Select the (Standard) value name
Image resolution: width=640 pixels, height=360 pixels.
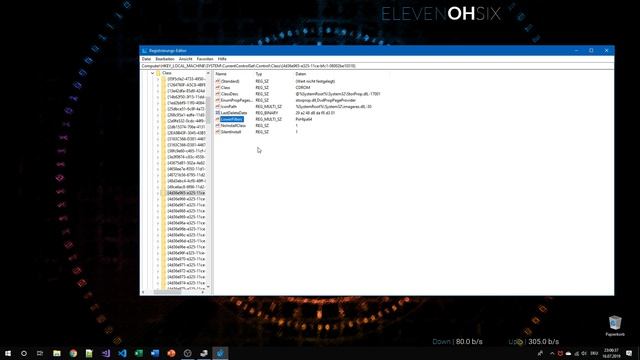coord(230,81)
